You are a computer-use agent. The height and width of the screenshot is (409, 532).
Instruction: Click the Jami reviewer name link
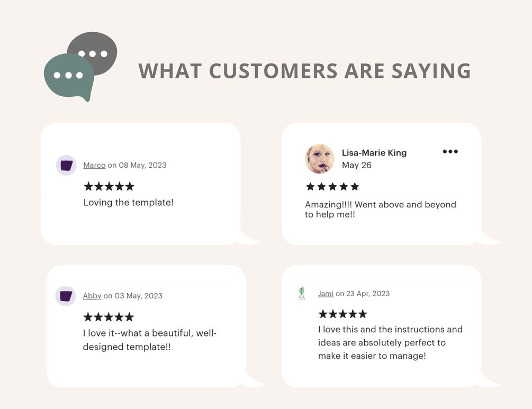coord(326,293)
